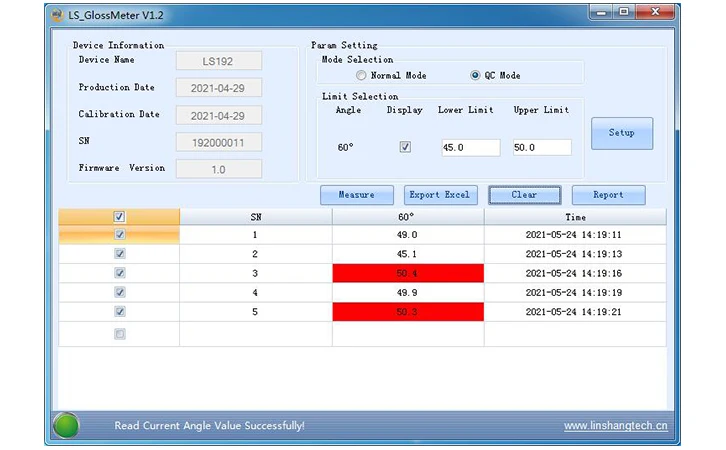Screen dimensions: 726x450
Task: Click the Report button
Action: click(608, 195)
